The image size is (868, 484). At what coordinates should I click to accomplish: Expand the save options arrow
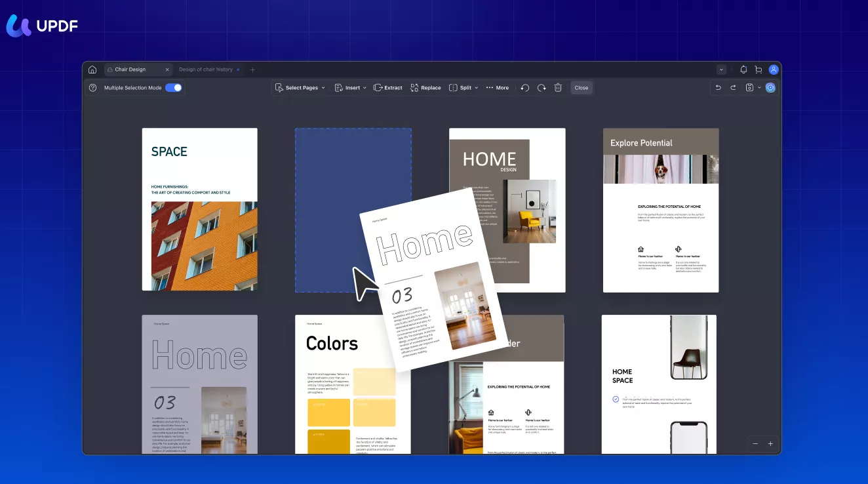point(759,88)
